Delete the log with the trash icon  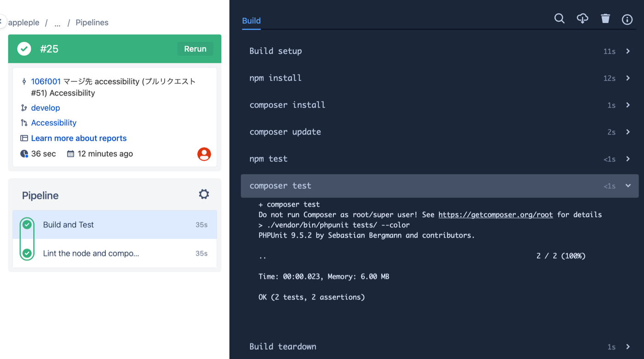pos(605,18)
